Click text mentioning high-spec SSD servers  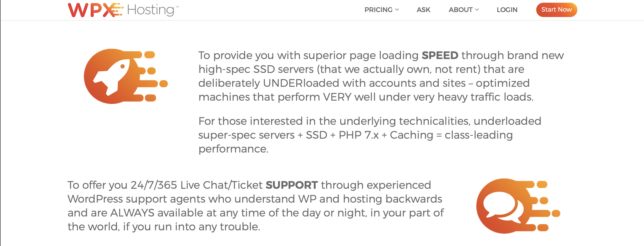pyautogui.click(x=256, y=69)
